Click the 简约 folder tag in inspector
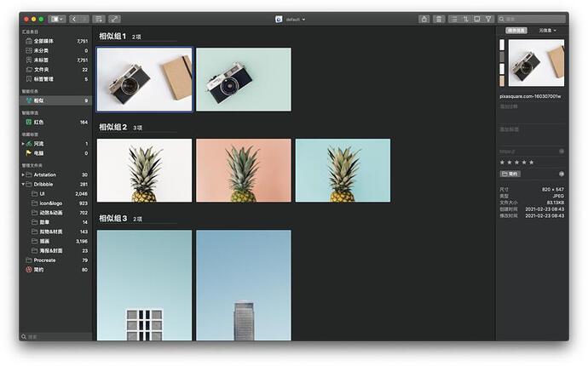 pos(510,174)
